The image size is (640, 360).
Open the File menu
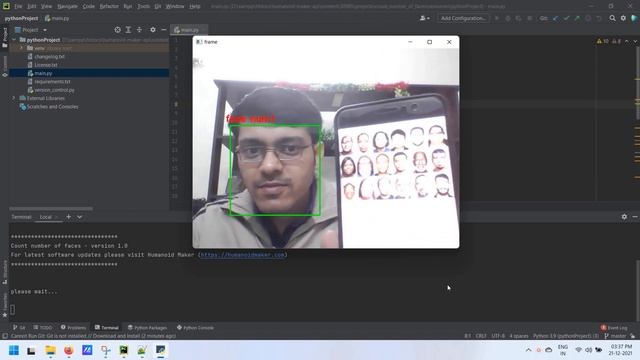coord(18,6)
